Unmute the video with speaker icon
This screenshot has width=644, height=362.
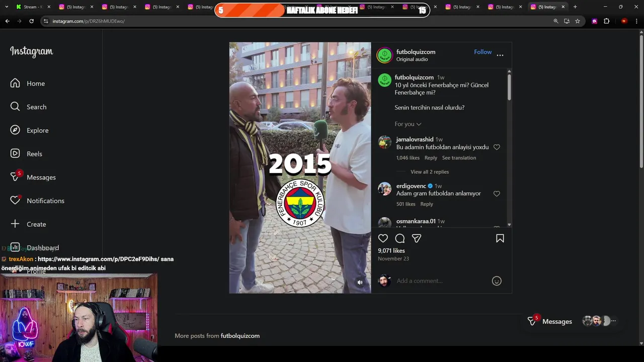coord(360,283)
